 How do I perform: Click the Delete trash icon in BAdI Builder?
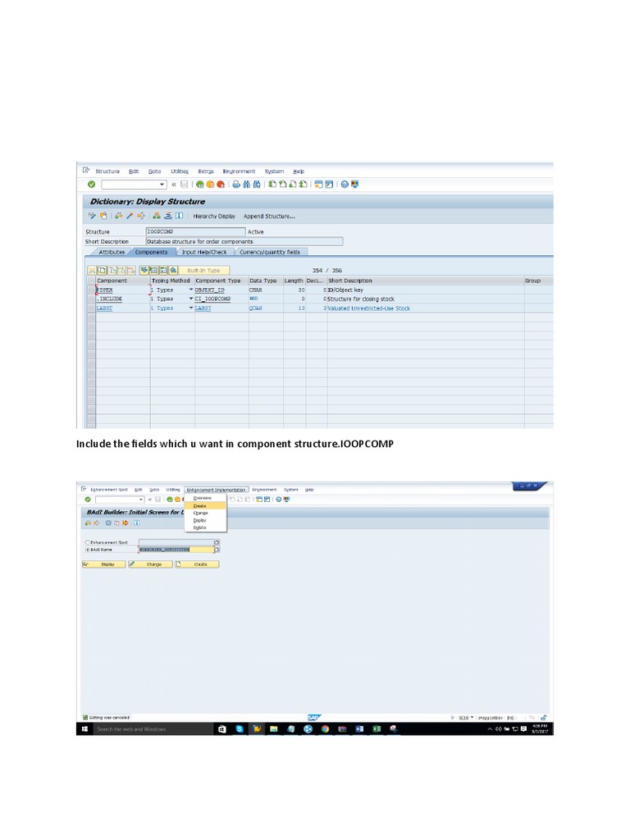tap(108, 523)
